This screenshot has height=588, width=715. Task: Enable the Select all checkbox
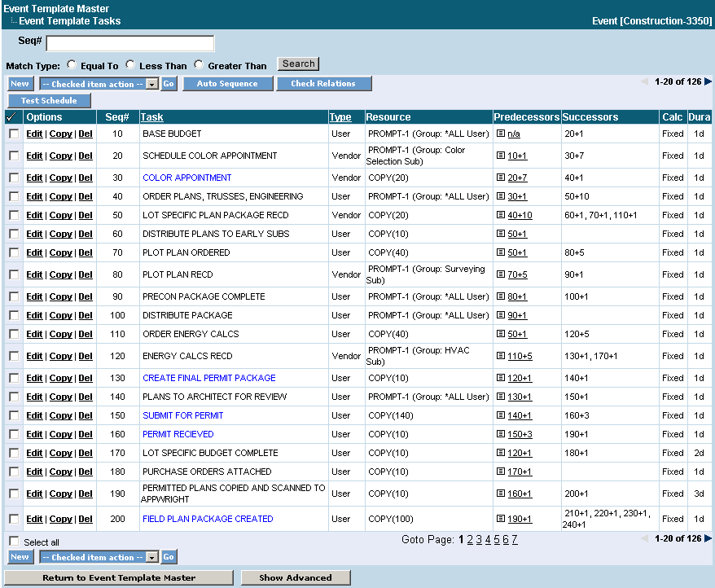point(14,542)
